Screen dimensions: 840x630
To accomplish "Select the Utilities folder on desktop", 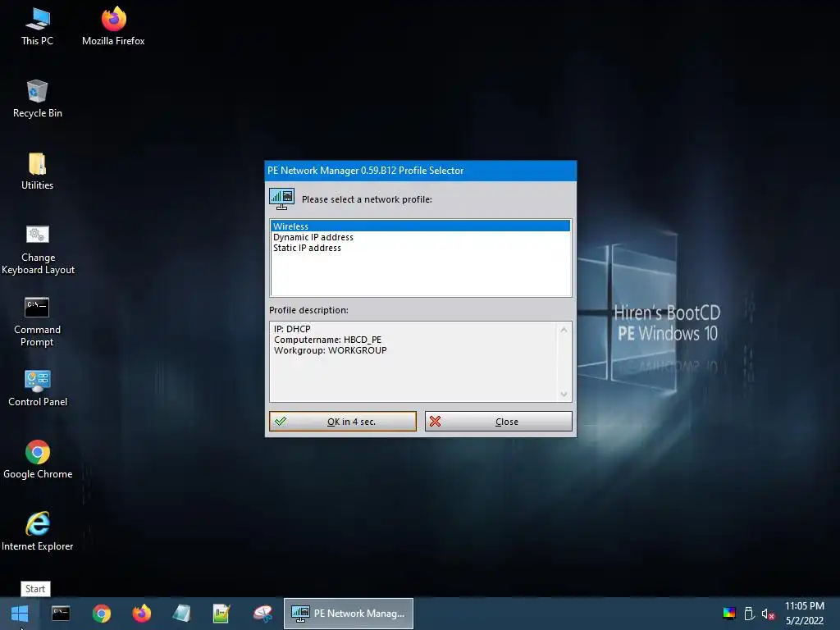I will (x=37, y=171).
